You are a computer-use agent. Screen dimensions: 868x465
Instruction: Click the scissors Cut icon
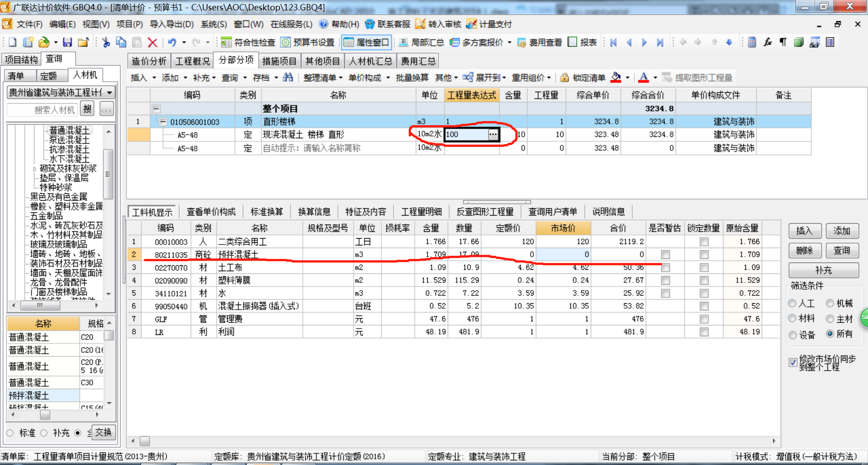(106, 42)
